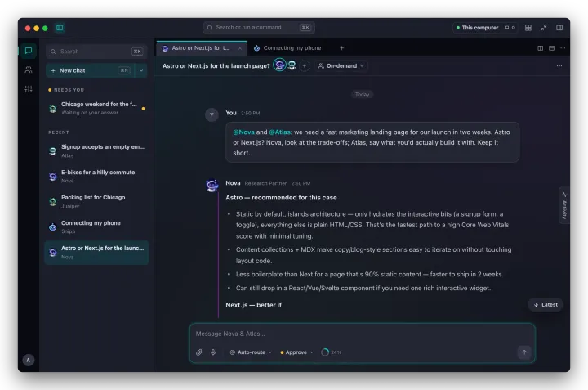Open a new tab with plus
Screen dimensions: 588x390
tap(341, 48)
